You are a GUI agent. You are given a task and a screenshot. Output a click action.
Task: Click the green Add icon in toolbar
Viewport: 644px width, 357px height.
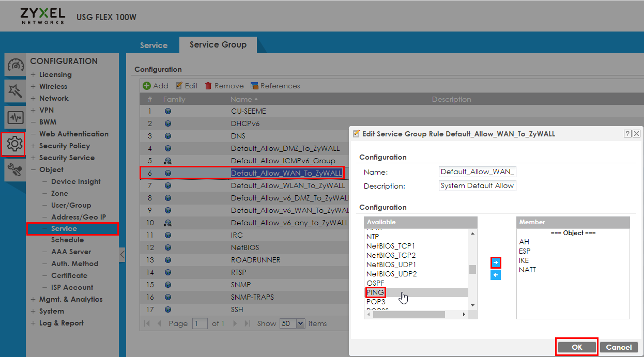coord(147,86)
